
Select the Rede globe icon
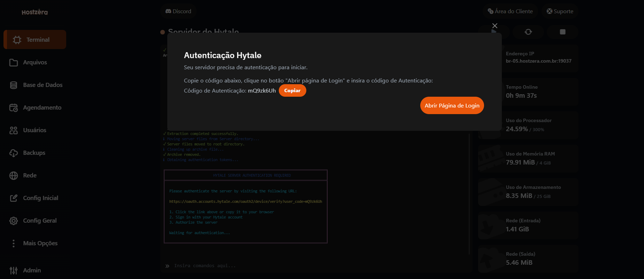point(14,176)
